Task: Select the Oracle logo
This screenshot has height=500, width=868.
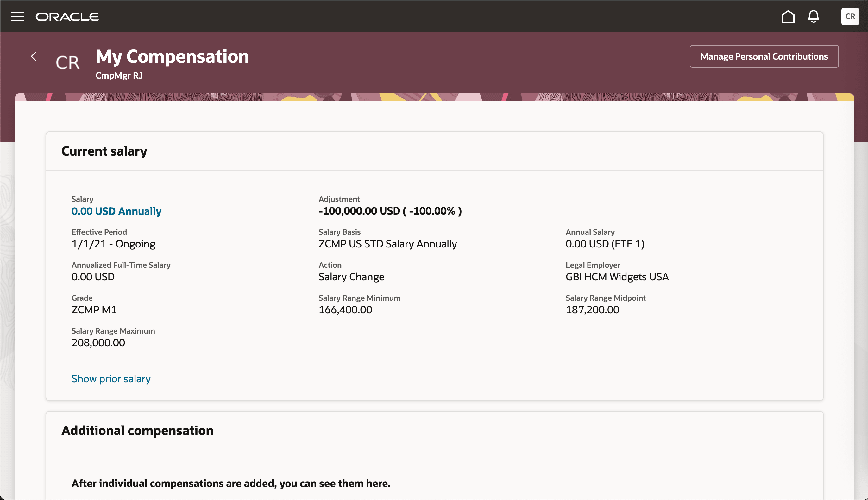Action: [67, 16]
